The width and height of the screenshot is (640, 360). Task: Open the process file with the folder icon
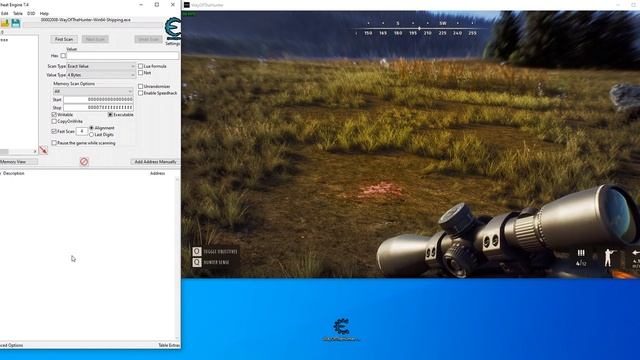4,23
